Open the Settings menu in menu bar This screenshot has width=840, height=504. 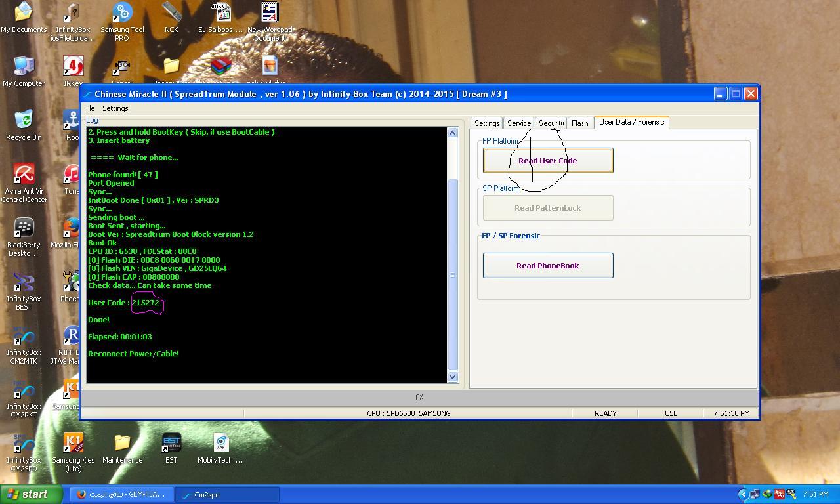(x=115, y=108)
